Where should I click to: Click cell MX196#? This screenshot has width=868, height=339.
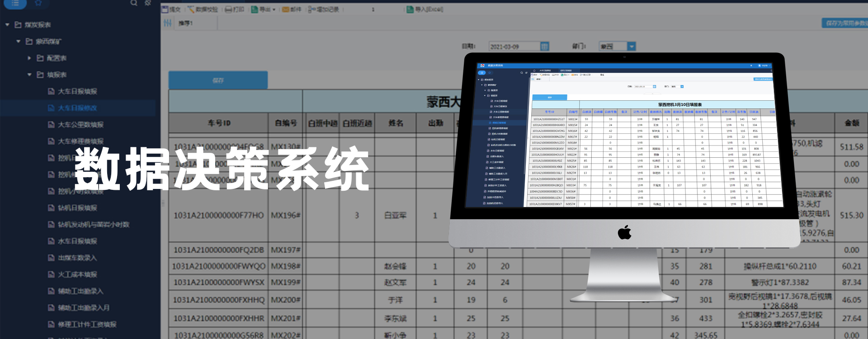tap(286, 216)
